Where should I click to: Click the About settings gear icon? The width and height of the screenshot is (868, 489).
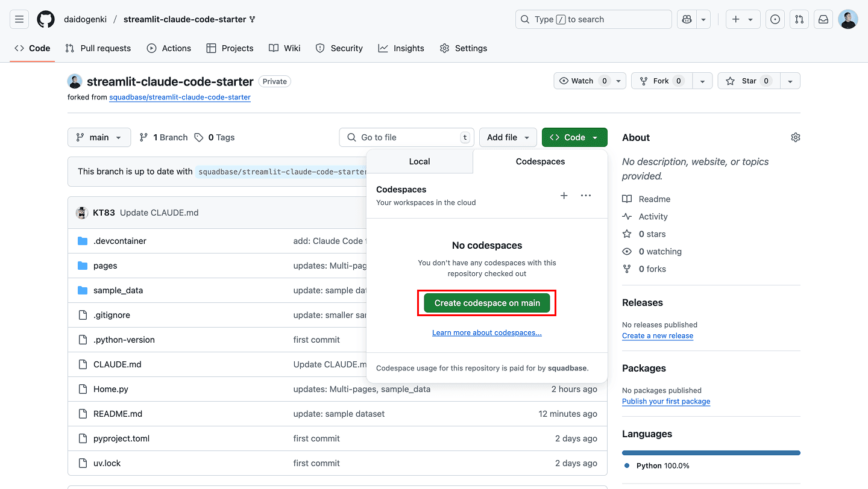[x=795, y=137]
